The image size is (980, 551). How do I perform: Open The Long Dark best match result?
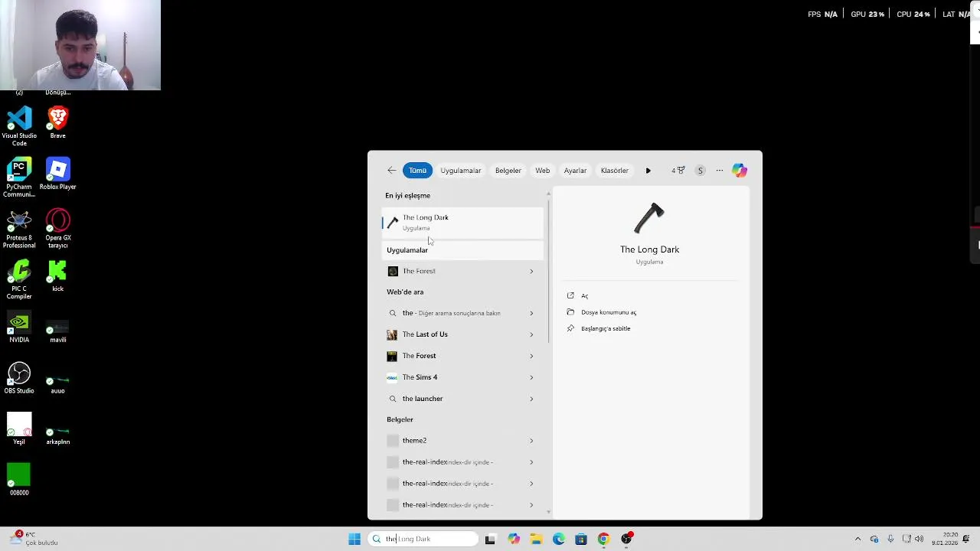462,222
